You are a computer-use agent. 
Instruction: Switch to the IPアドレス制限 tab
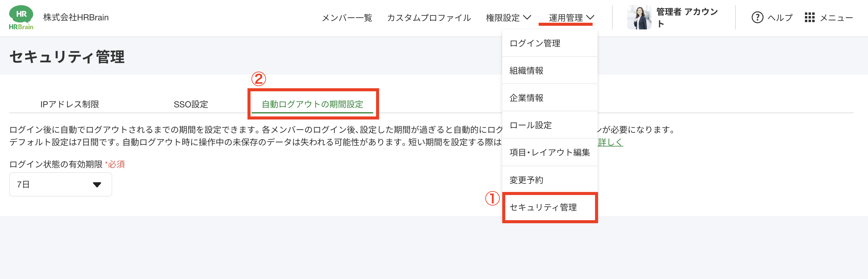(70, 104)
